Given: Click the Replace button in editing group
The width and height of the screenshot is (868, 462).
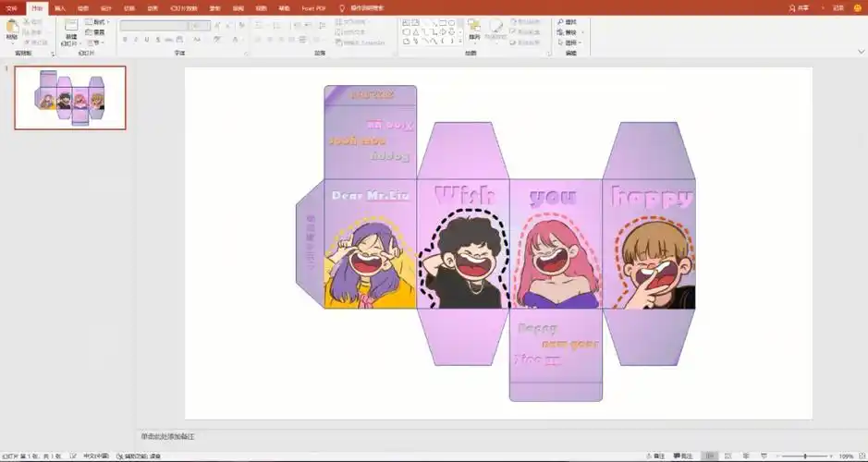Looking at the screenshot, I should click(x=569, y=31).
